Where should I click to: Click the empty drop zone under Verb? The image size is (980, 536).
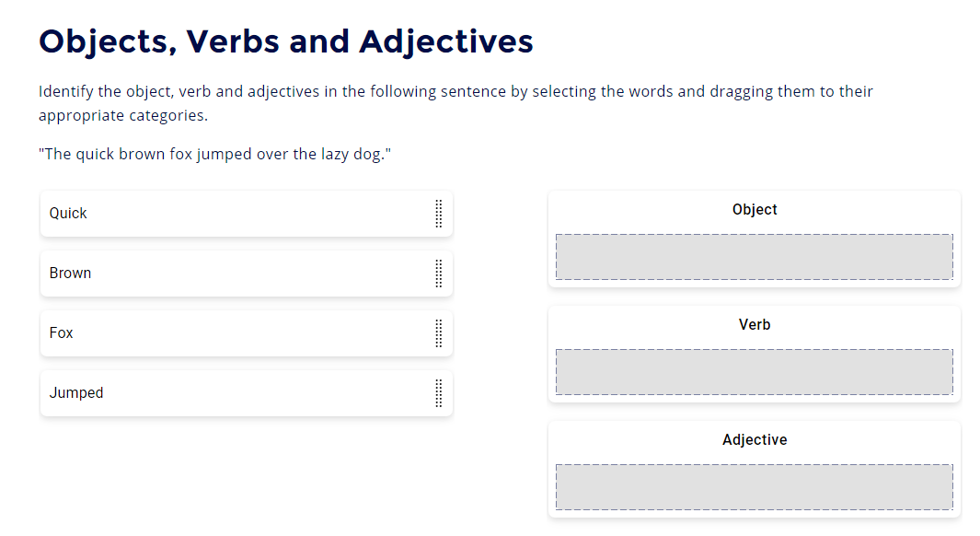tap(754, 372)
